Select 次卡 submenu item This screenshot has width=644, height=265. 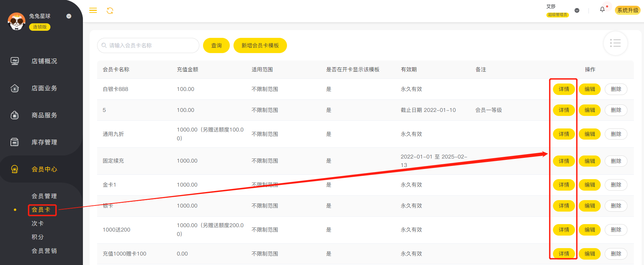click(x=38, y=223)
